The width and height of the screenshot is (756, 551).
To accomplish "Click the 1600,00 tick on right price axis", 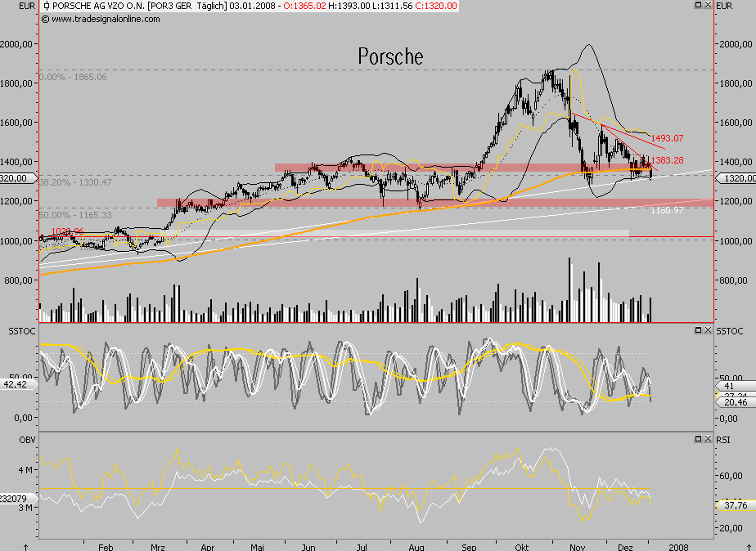I will 736,123.
